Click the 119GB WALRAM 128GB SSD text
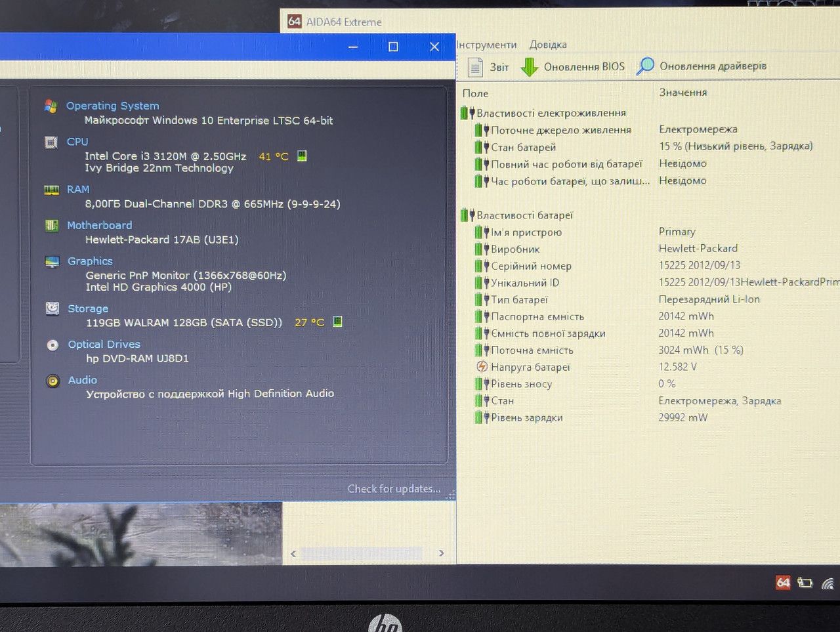 [x=184, y=322]
